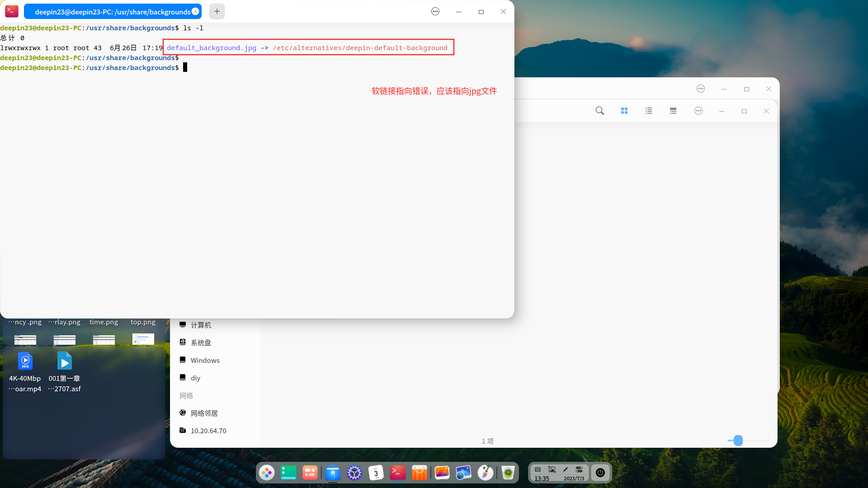Open the App Store from the dock

(x=420, y=473)
